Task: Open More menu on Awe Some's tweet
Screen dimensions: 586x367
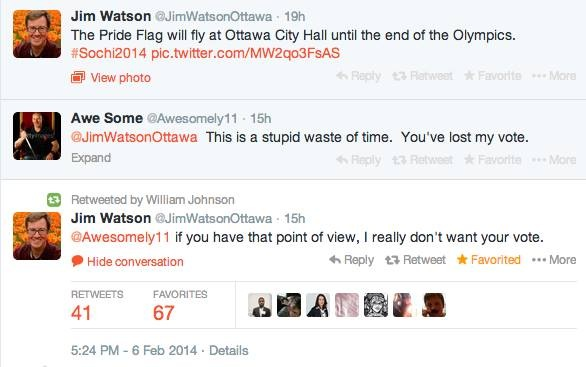Action: click(x=554, y=160)
